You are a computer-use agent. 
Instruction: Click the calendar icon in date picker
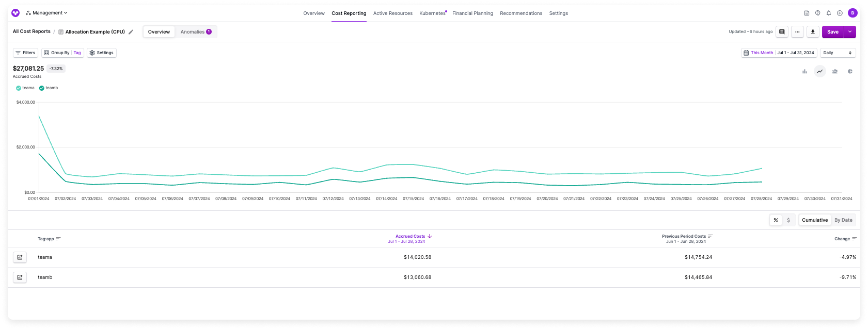click(746, 53)
